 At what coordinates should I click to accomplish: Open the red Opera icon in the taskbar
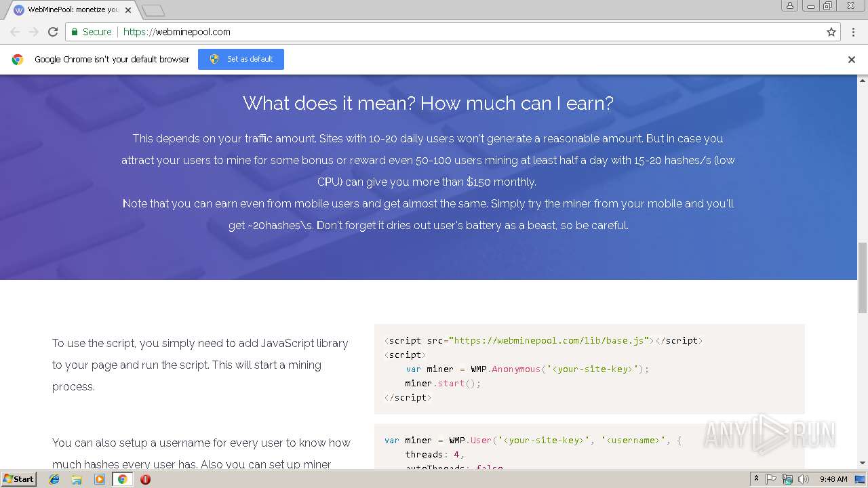pyautogui.click(x=145, y=479)
